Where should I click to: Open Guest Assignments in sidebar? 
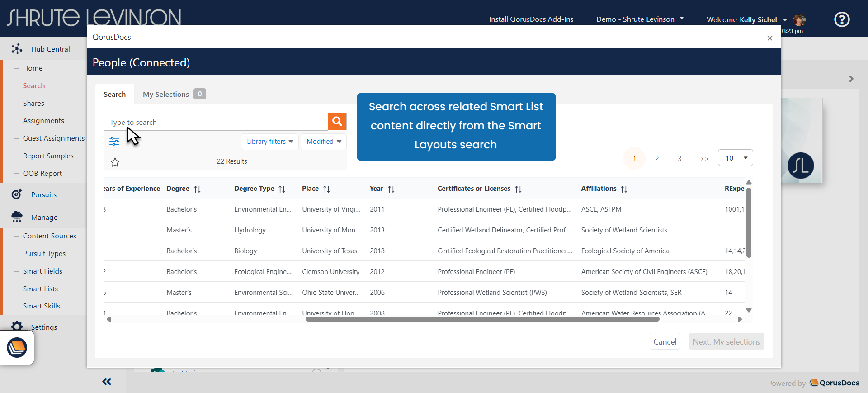(54, 138)
